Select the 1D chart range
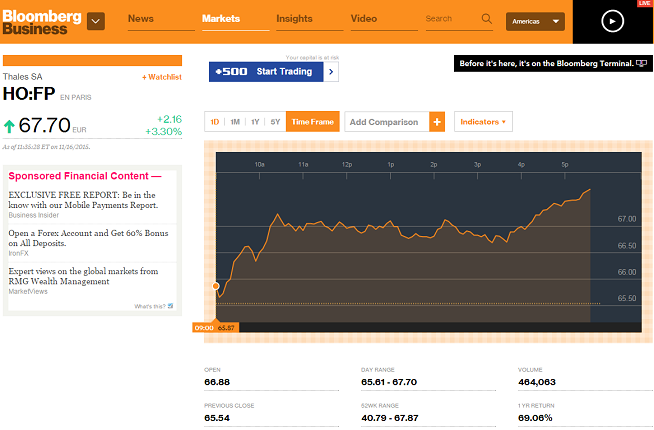 (x=214, y=122)
